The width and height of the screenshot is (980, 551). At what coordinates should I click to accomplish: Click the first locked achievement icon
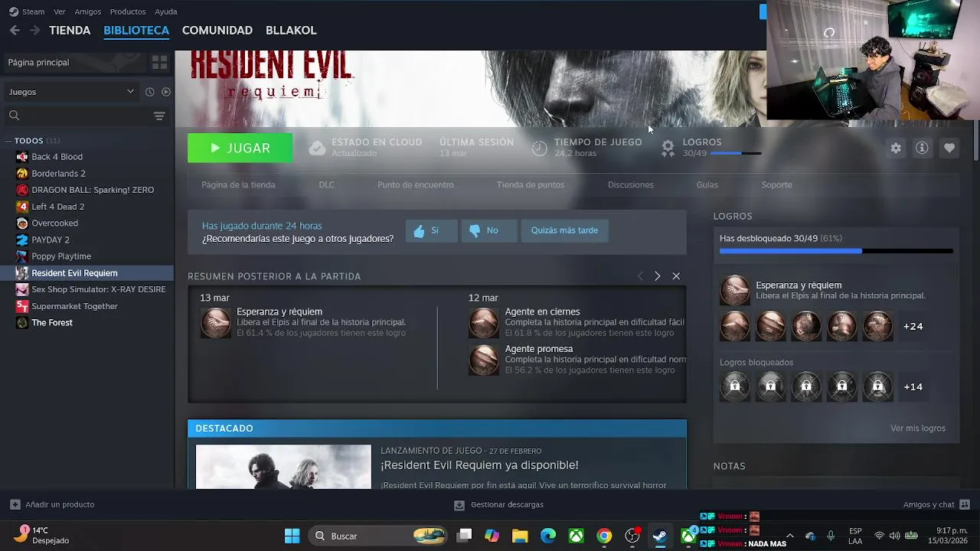(x=734, y=386)
